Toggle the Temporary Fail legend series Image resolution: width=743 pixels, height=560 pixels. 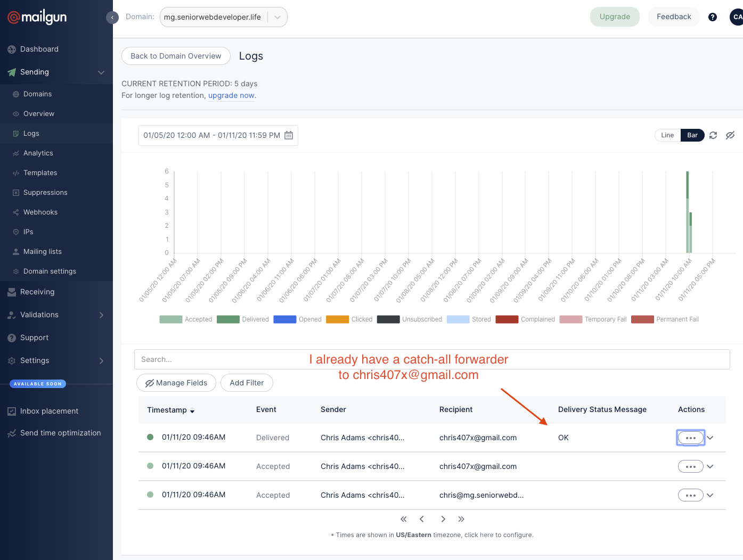pyautogui.click(x=593, y=319)
